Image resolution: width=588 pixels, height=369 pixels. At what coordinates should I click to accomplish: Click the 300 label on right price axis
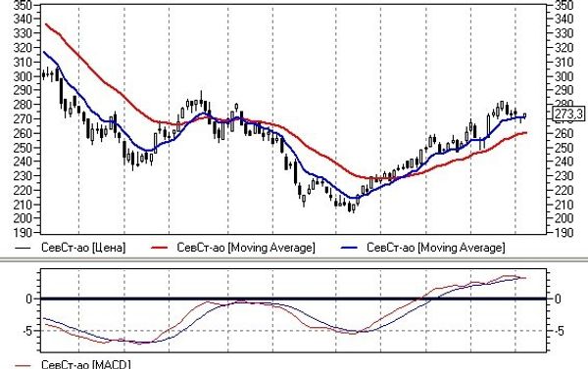pyautogui.click(x=563, y=76)
